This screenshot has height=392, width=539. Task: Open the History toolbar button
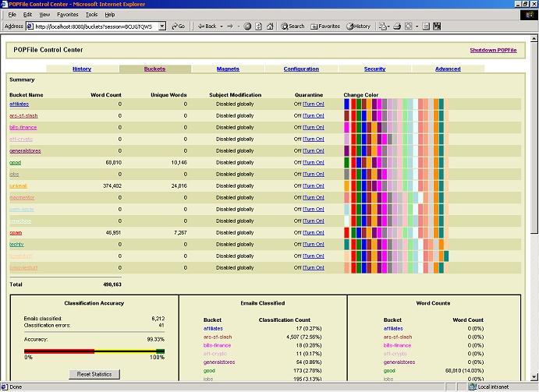click(x=358, y=26)
